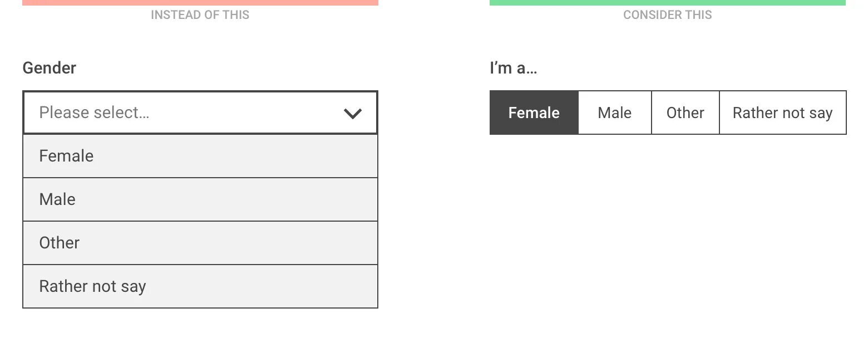Open the "Please select…" dropdown field
The height and width of the screenshot is (352, 868).
click(200, 113)
